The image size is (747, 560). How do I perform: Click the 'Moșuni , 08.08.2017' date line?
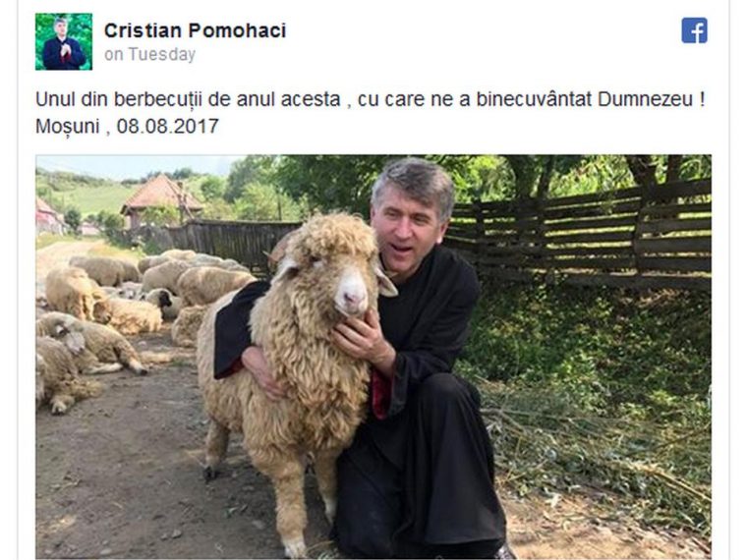127,126
